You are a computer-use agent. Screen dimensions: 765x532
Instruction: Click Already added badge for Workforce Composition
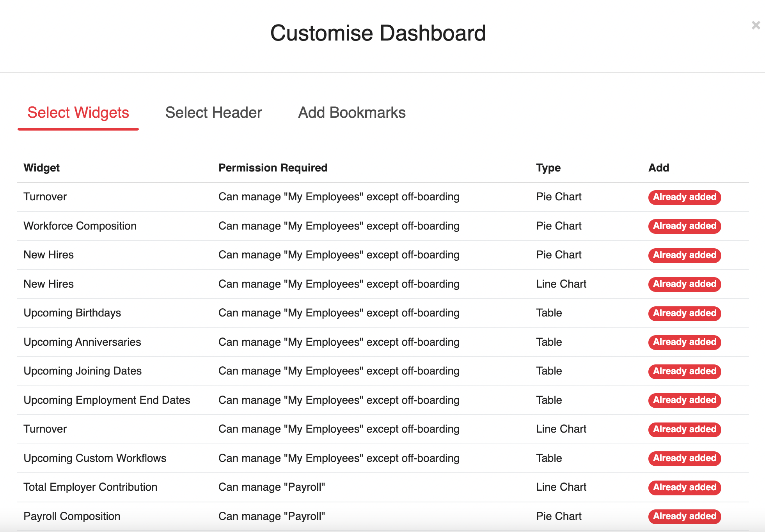[684, 226]
